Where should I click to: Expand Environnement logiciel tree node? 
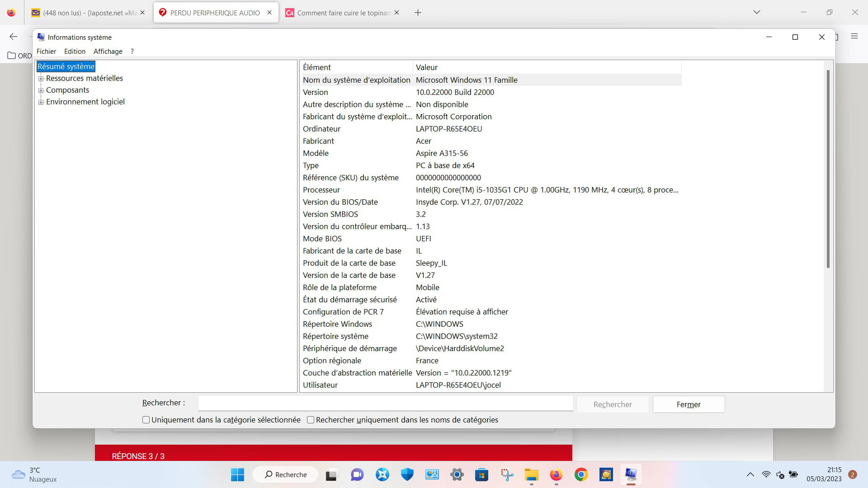(41, 102)
